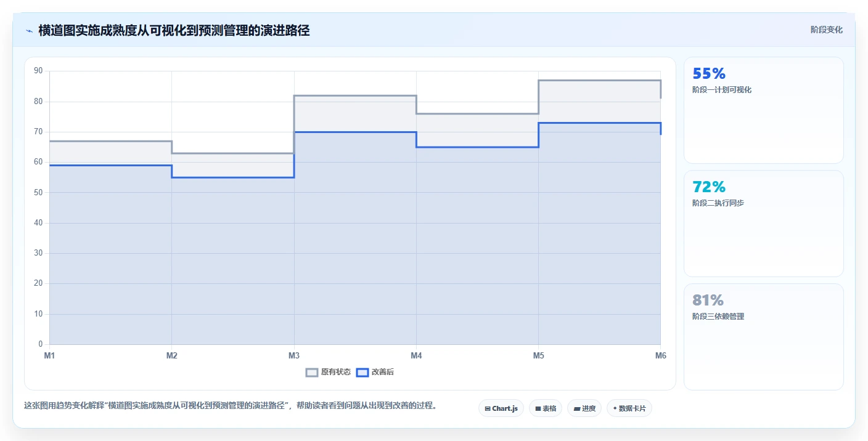Viewport: 868px width, 441px height.
Task: Click the 90 y-axis tick label
Action: coord(38,71)
